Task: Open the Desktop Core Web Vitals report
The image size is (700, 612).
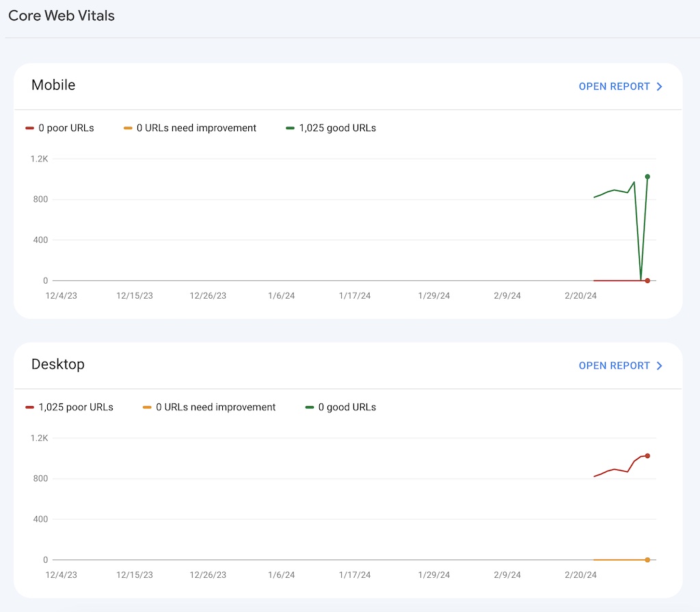Action: (x=614, y=366)
